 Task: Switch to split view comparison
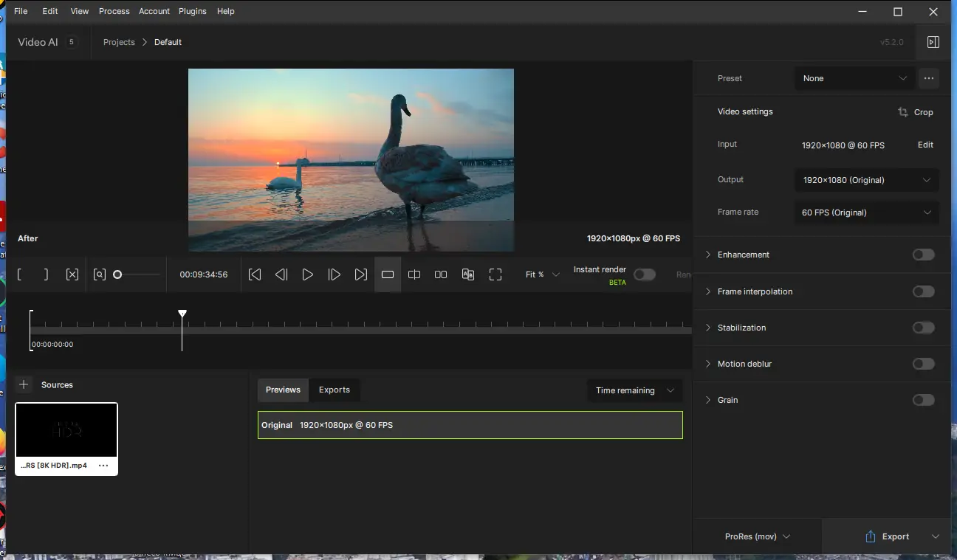click(414, 274)
